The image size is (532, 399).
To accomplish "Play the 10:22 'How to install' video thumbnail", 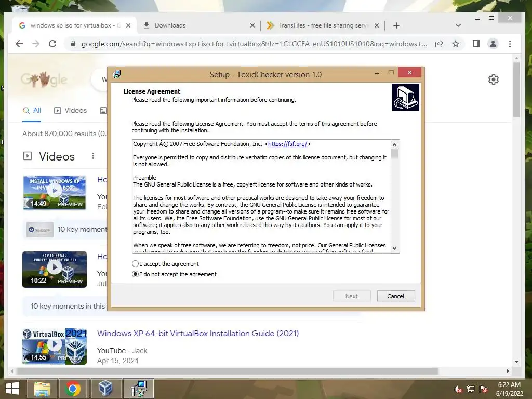I will [x=54, y=270].
